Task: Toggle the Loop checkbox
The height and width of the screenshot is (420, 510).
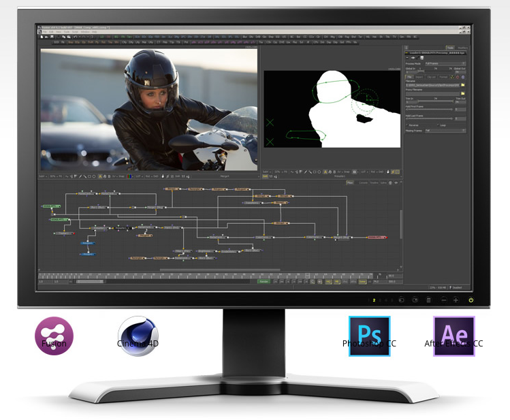Action: [436, 125]
